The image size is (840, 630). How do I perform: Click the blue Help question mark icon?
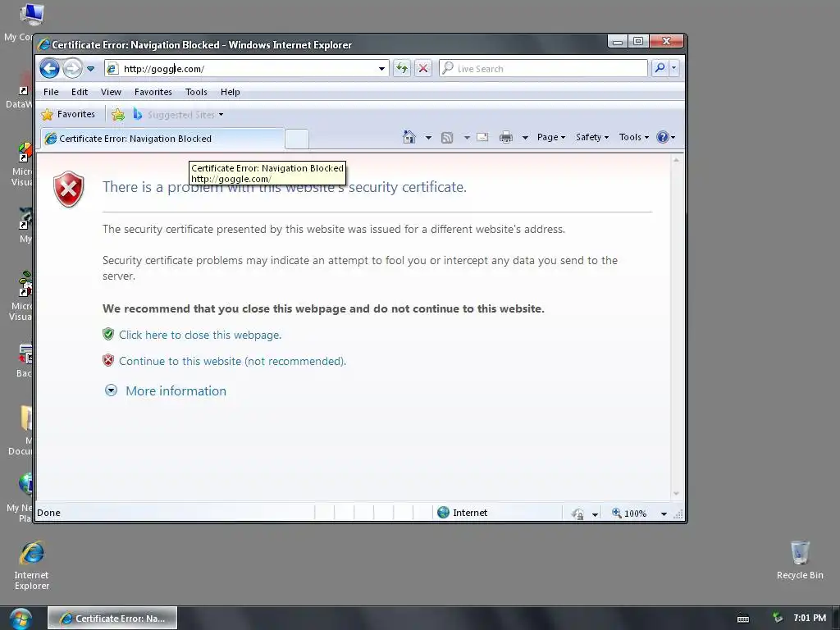coord(663,137)
